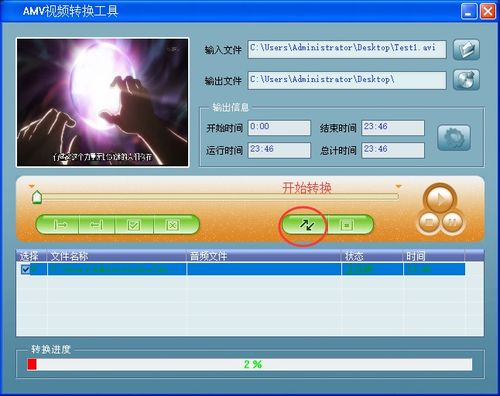Screen dimensions: 500x396
Task: Click the left start marker triangle on timeline
Action: (32, 186)
